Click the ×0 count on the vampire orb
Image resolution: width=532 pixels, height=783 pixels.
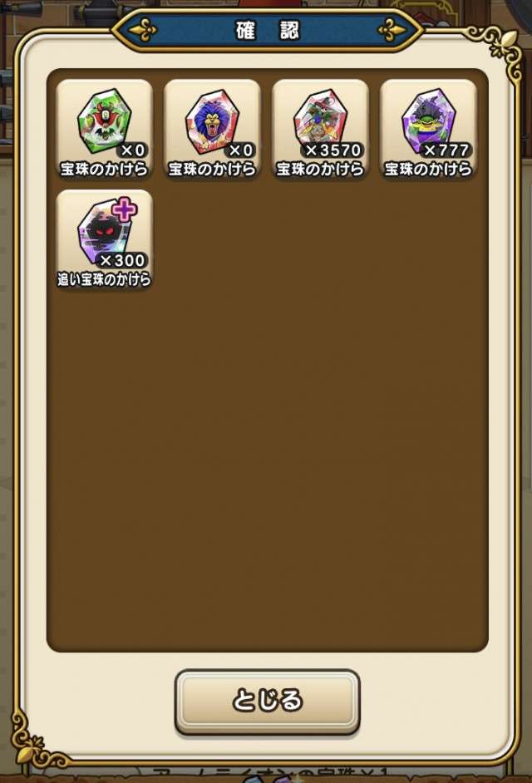pos(133,150)
